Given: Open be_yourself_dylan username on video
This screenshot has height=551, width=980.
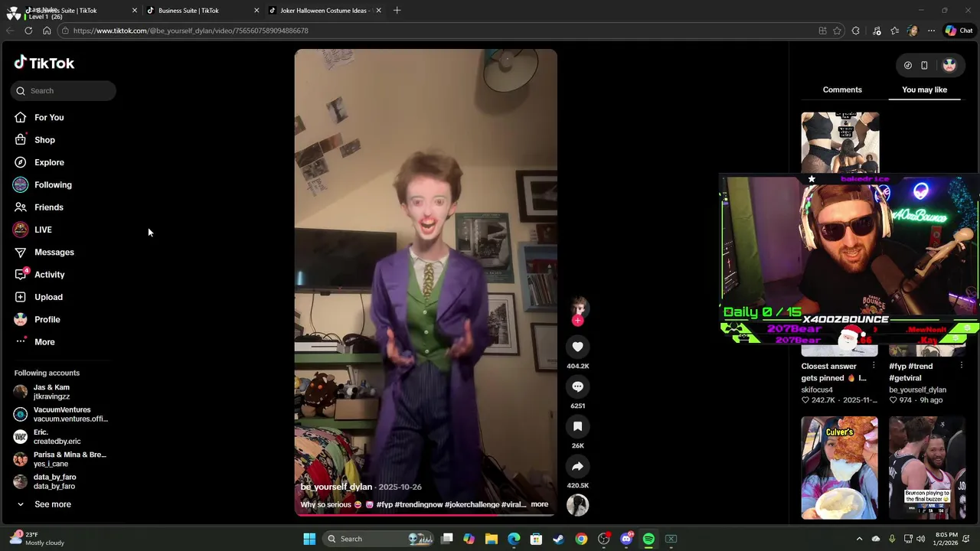Looking at the screenshot, I should [x=336, y=487].
